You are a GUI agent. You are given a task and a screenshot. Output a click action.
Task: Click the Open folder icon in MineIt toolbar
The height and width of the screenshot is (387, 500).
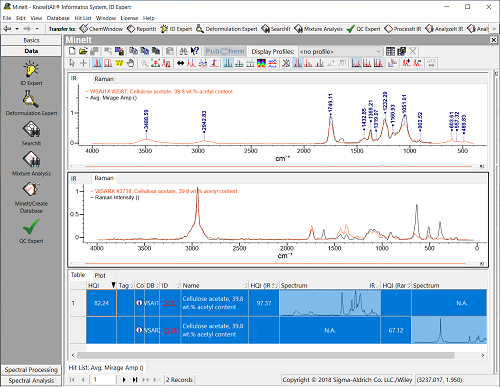[83, 51]
